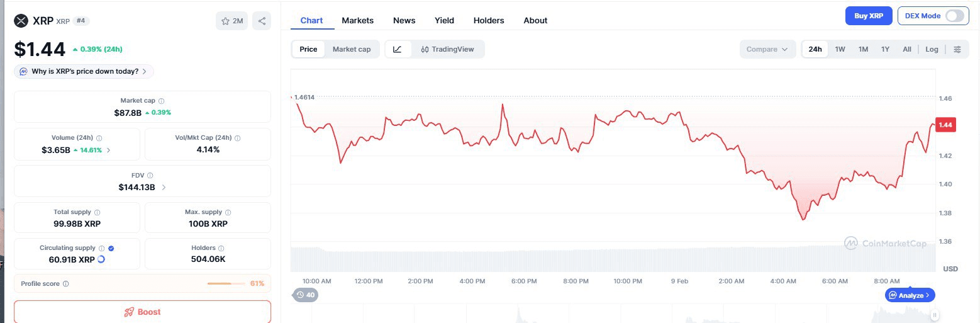Click the circulating supply verified badge
This screenshot has height=323, width=980.
point(111,248)
